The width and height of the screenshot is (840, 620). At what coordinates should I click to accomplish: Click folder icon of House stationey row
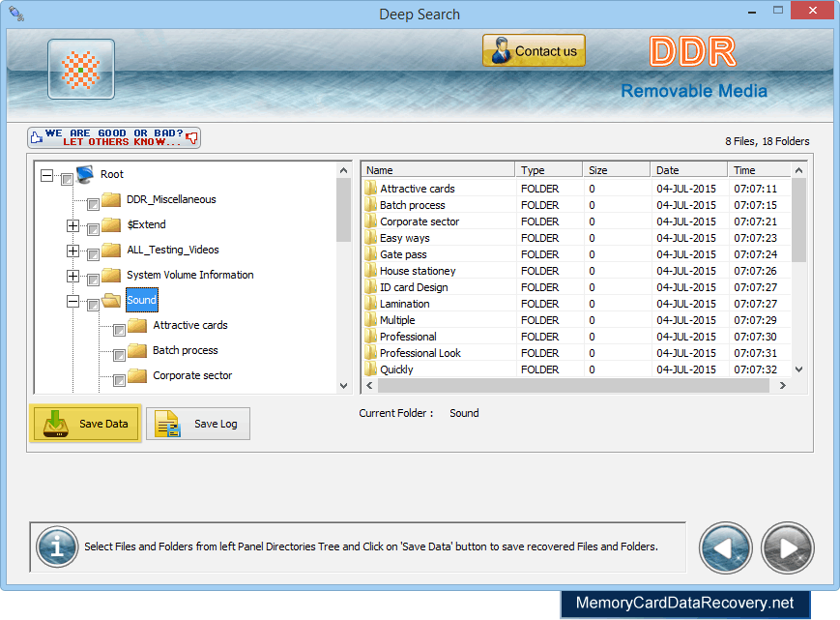(x=370, y=271)
